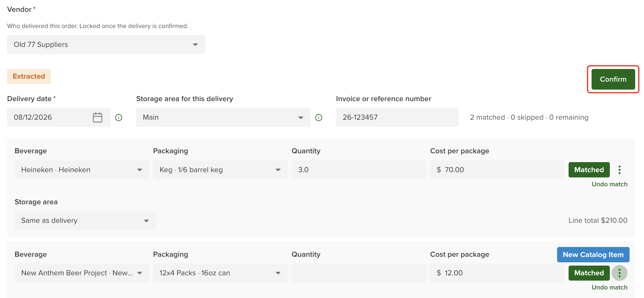Open three-dot menu for New Anthem line
Viewport: 644px width, 298px height.
(620, 273)
